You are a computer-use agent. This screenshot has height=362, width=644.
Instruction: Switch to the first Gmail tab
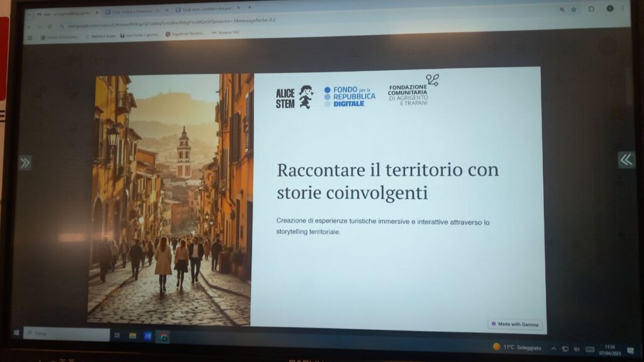click(63, 13)
